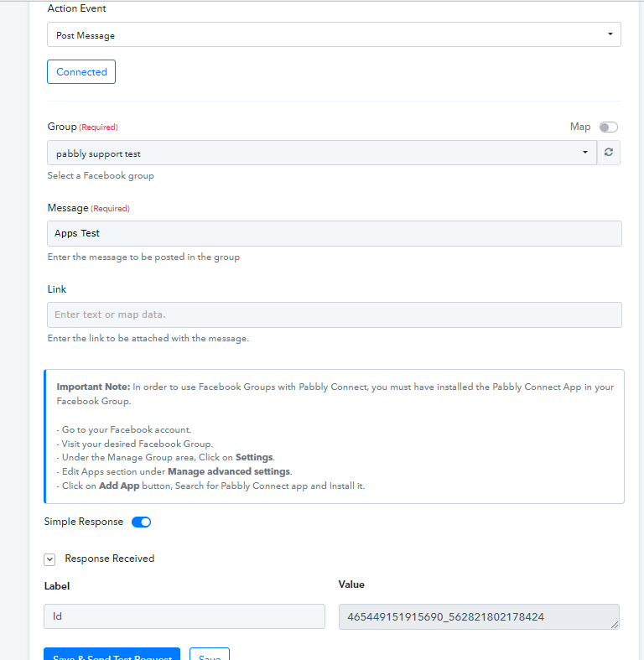This screenshot has height=660, width=644.
Task: Click the Save button
Action: coord(210,654)
